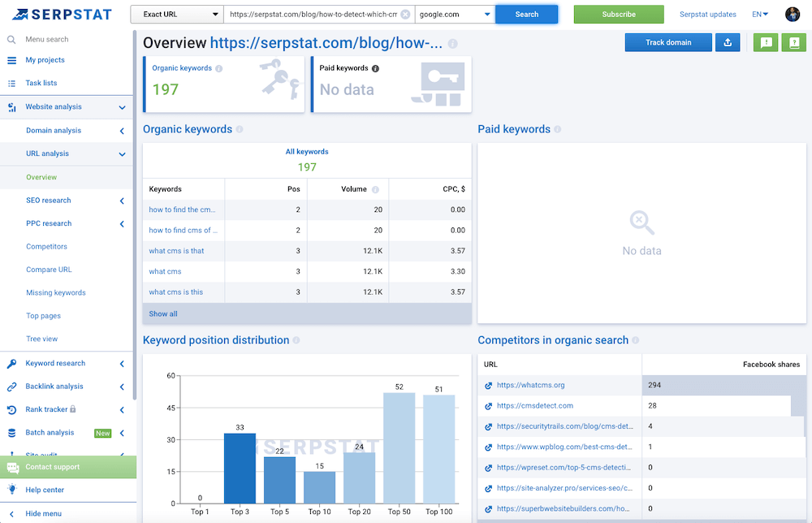This screenshot has height=523, width=812.
Task: Expand the Domain analysis submenu
Action: [x=123, y=131]
